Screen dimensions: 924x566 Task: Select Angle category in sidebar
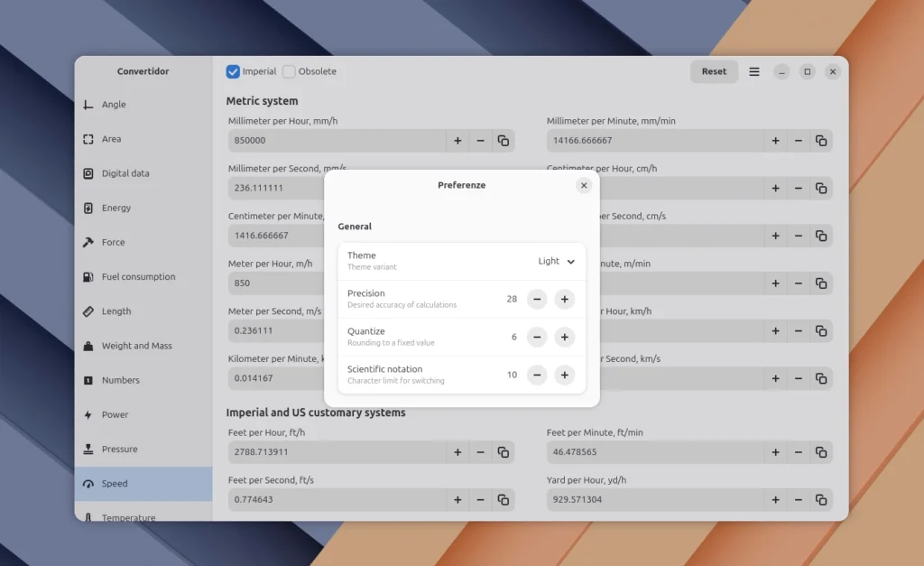(x=114, y=105)
